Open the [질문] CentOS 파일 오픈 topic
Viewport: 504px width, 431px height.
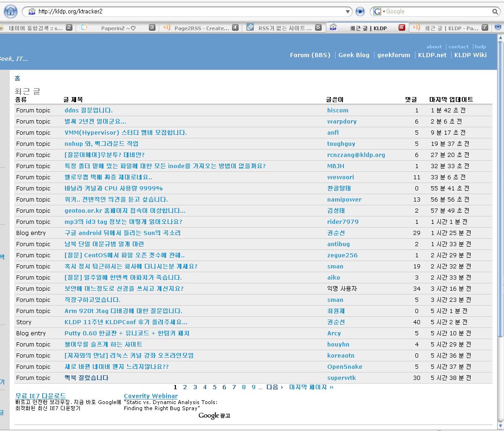[124, 255]
